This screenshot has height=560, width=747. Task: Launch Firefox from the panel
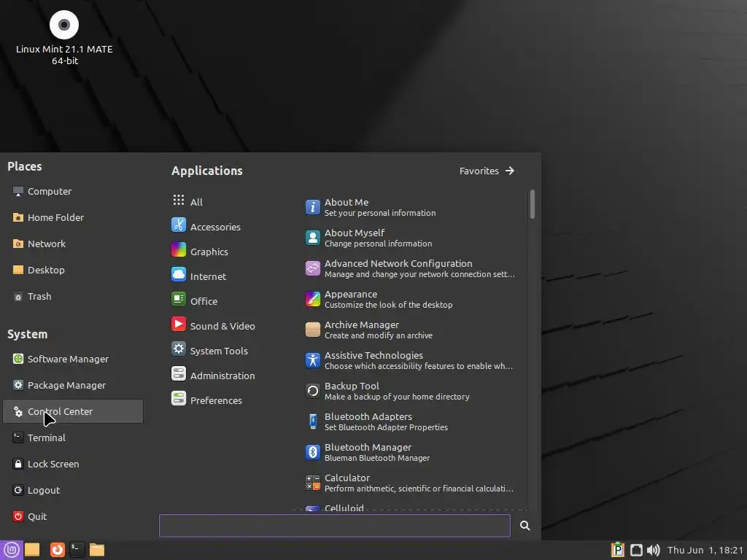point(57,550)
